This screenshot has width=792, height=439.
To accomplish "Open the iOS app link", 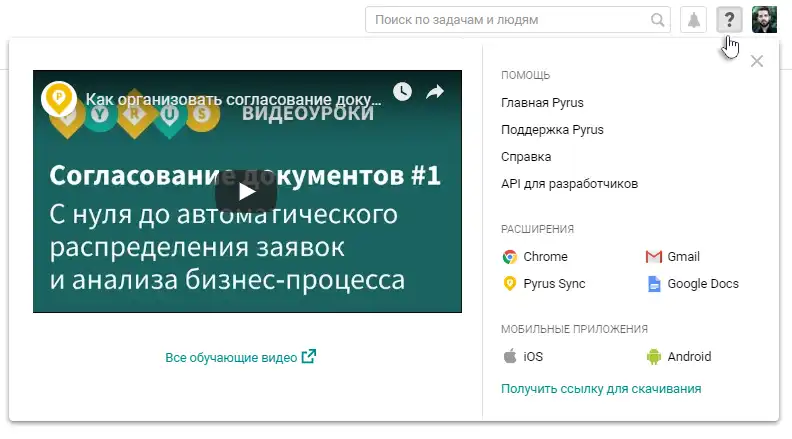I will [x=533, y=357].
